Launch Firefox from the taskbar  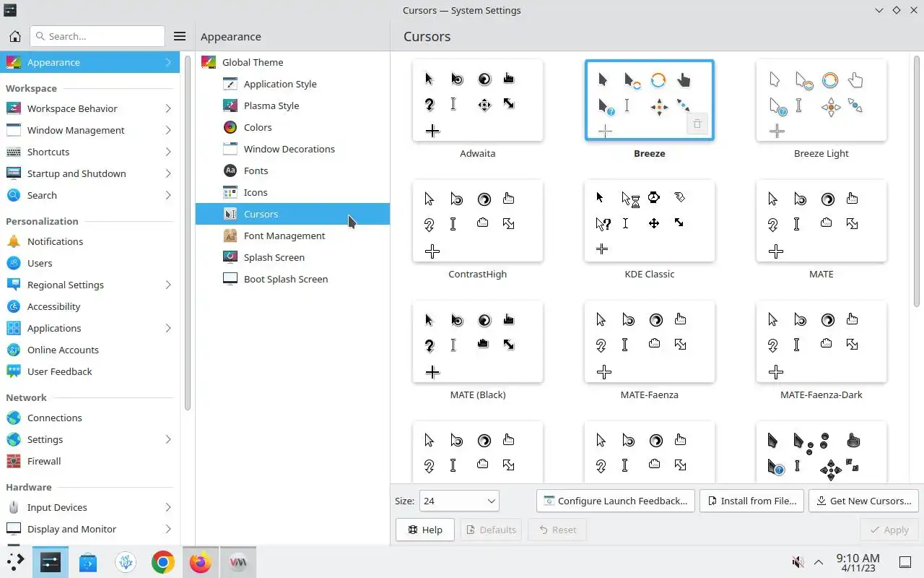click(200, 562)
